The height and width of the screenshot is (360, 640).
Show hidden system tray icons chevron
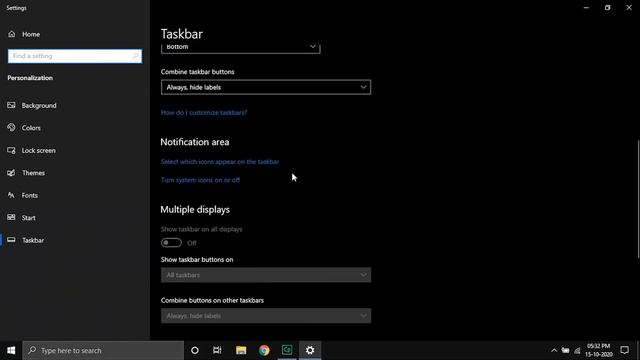click(554, 350)
